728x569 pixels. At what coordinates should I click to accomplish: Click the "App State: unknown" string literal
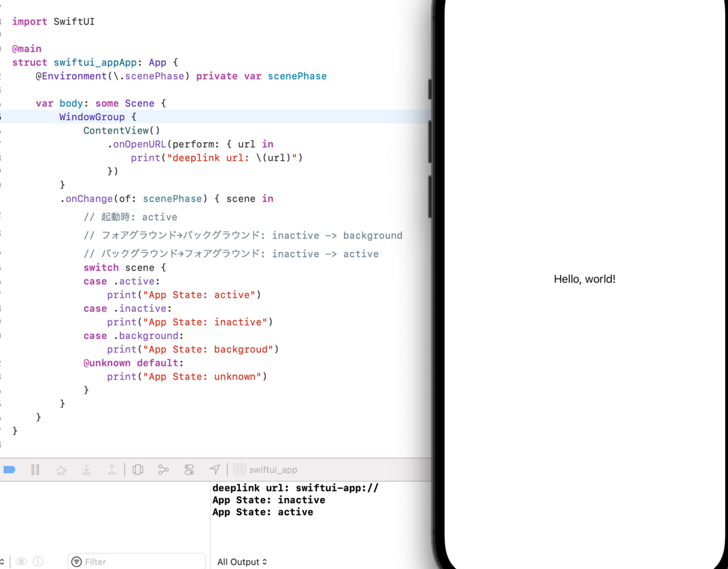pyautogui.click(x=202, y=377)
